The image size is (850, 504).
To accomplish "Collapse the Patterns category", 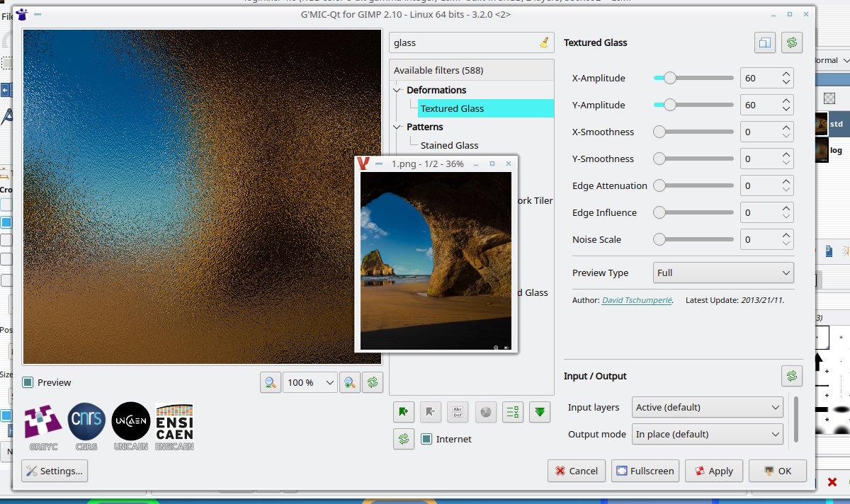I will 397,127.
